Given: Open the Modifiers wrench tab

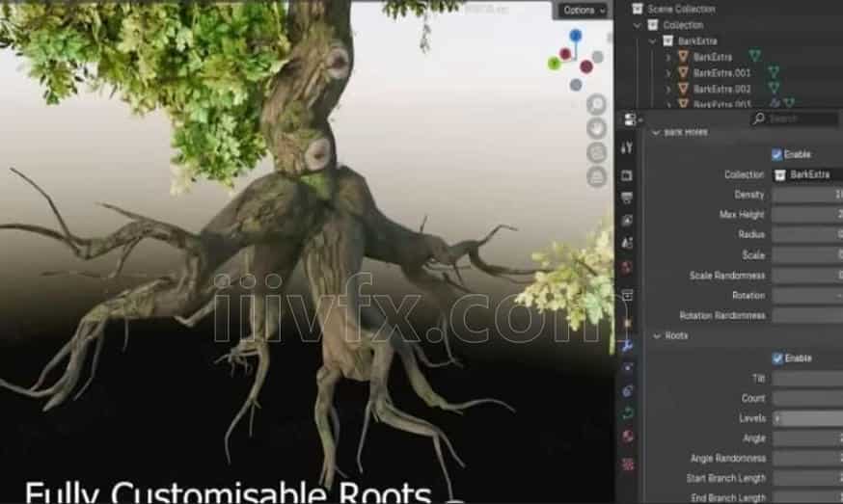Looking at the screenshot, I should 627,346.
